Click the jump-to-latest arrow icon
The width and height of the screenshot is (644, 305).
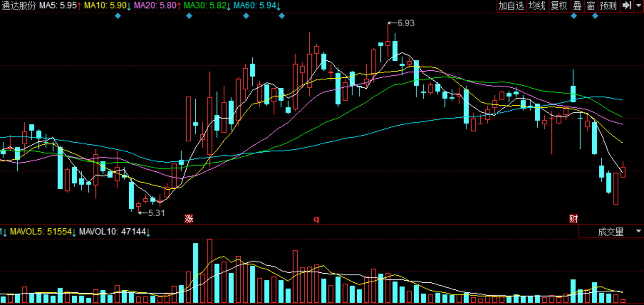tap(627, 6)
